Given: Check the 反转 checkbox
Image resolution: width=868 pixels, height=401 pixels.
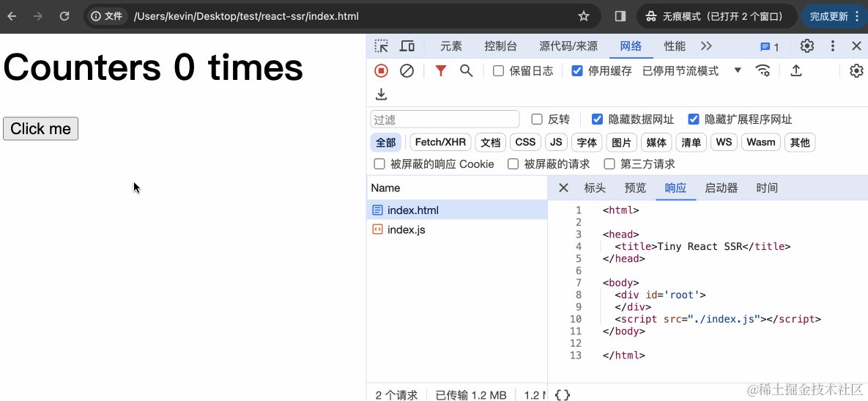Looking at the screenshot, I should [x=537, y=119].
